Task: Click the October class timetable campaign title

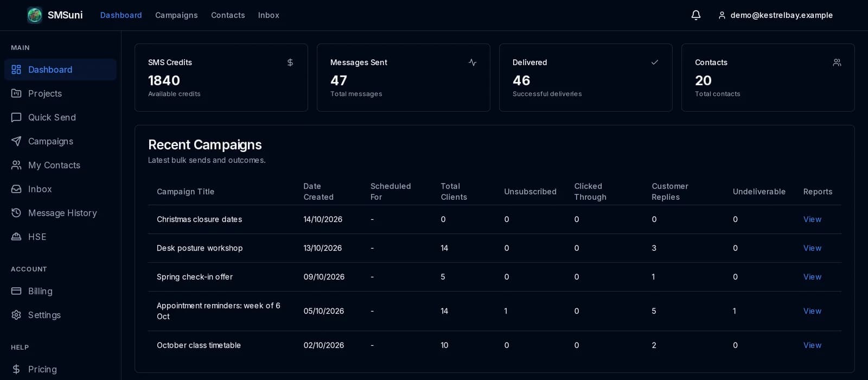Action: tap(199, 345)
